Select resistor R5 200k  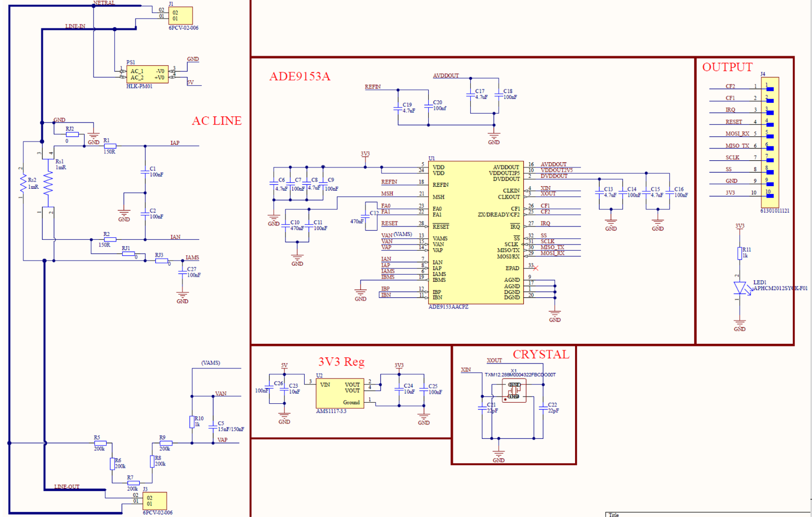pyautogui.click(x=100, y=443)
